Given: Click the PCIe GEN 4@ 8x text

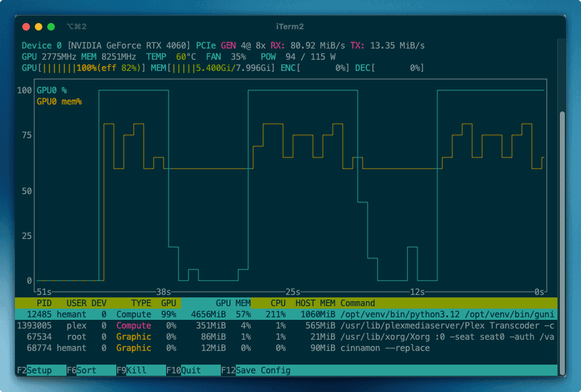Looking at the screenshot, I should pos(231,45).
